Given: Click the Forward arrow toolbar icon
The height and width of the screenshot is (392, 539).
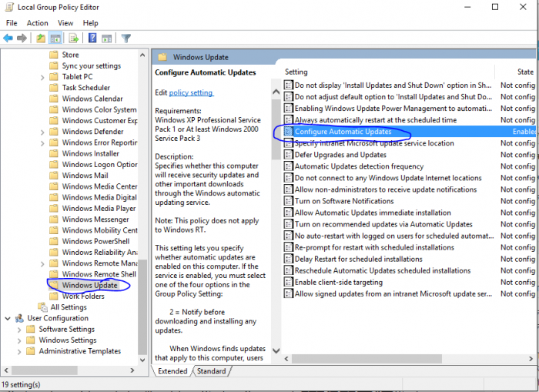Looking at the screenshot, I should (x=22, y=39).
